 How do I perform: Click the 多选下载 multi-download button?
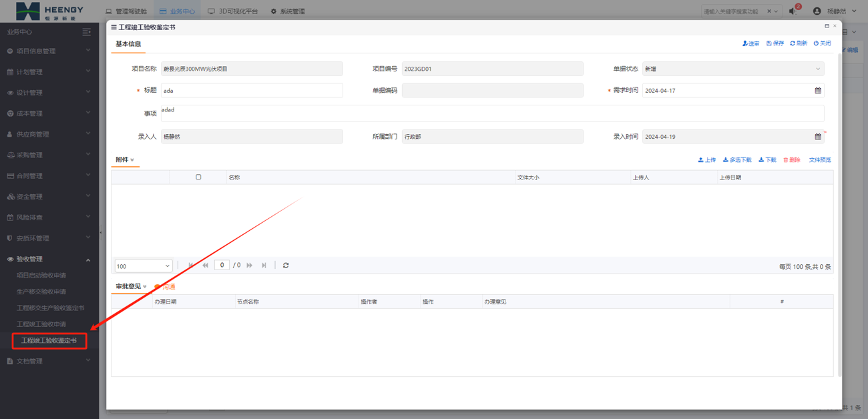737,160
